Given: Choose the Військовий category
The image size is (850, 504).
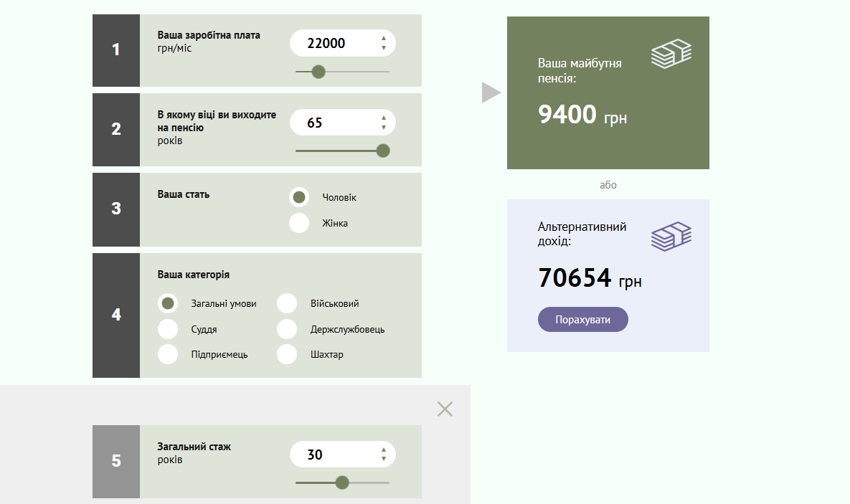Looking at the screenshot, I should 287,303.
